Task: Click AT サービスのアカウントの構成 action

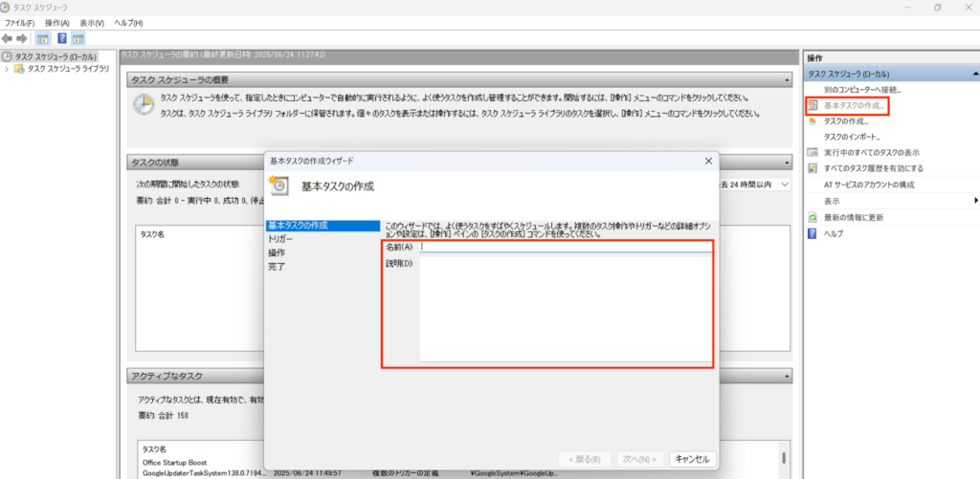Action: pos(869,185)
